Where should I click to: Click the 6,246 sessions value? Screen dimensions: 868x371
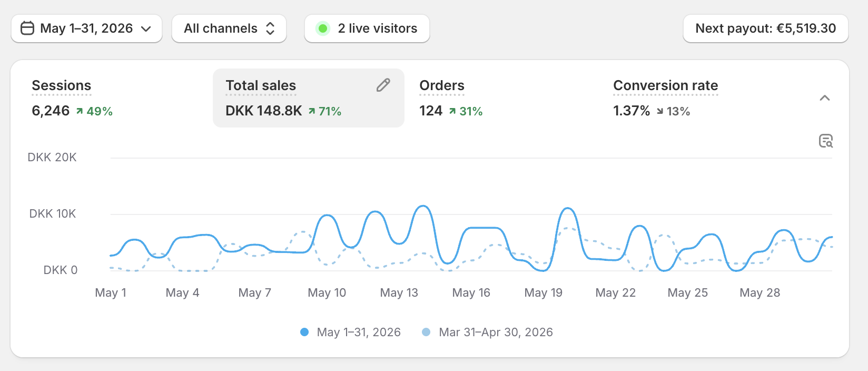51,111
